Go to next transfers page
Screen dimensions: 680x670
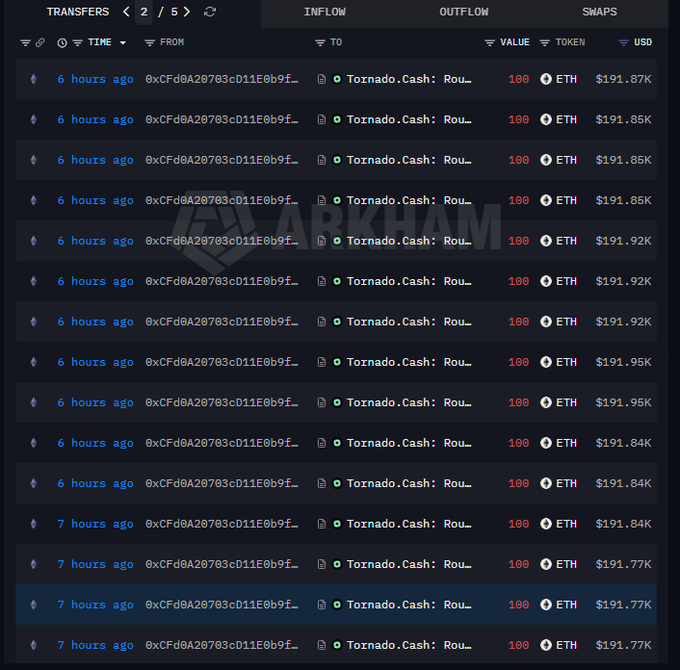click(x=187, y=12)
